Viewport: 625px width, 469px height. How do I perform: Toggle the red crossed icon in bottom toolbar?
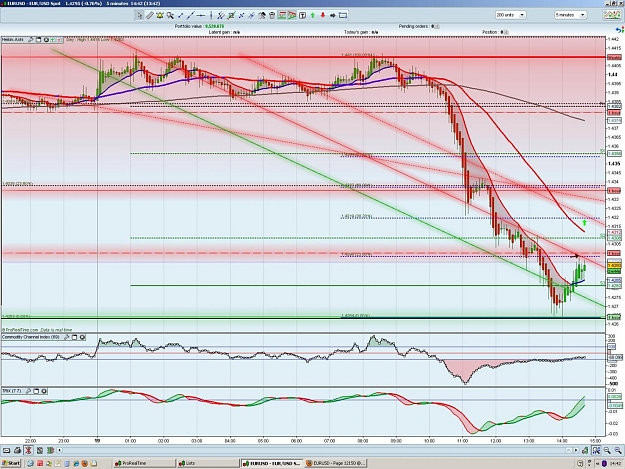pyautogui.click(x=28, y=451)
